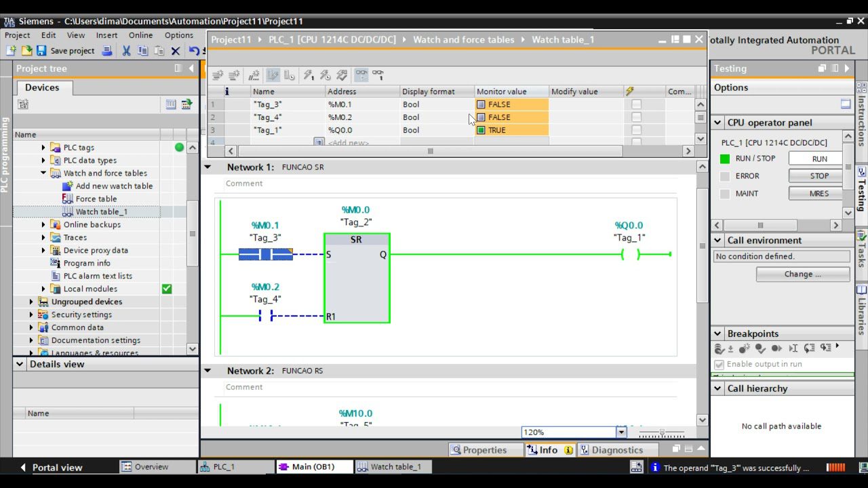Click the project tree filter icon under Devices
This screenshot has width=868, height=488.
tap(23, 104)
